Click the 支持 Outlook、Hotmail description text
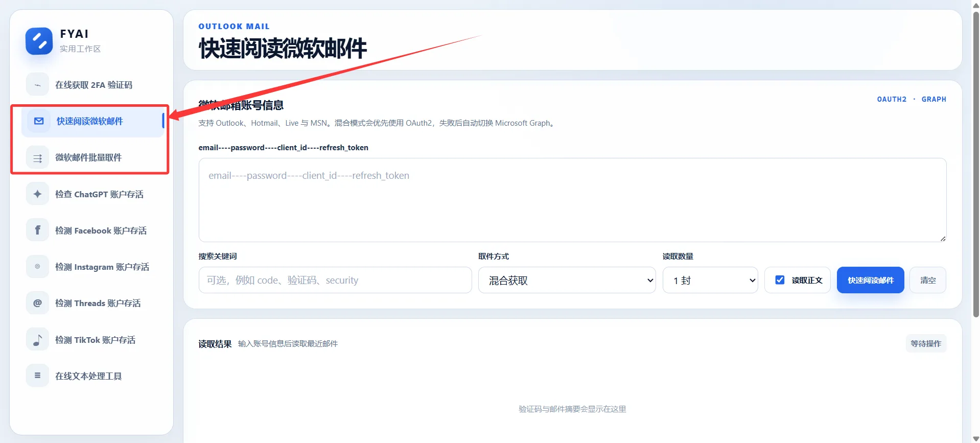This screenshot has height=443, width=980. coord(377,123)
